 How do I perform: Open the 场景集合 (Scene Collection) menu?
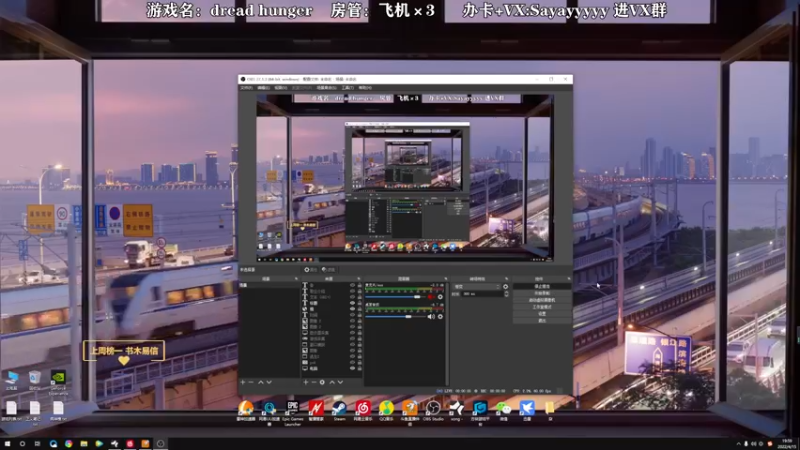tap(326, 88)
